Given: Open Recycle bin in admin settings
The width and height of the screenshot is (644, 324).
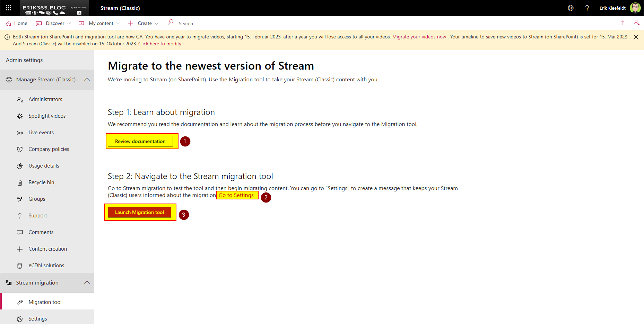Looking at the screenshot, I should pyautogui.click(x=41, y=182).
